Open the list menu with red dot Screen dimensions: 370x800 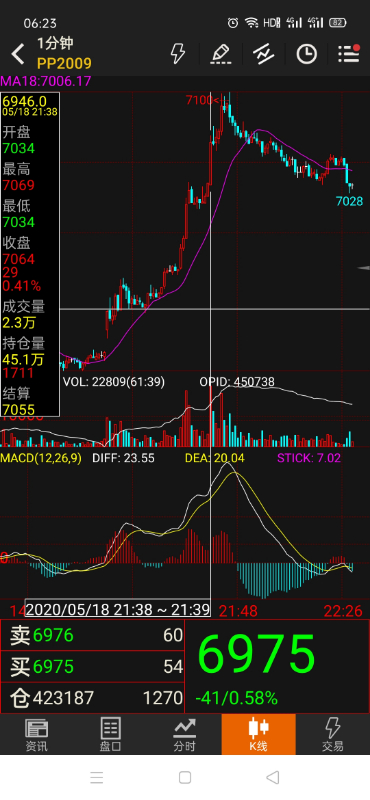tap(349, 54)
